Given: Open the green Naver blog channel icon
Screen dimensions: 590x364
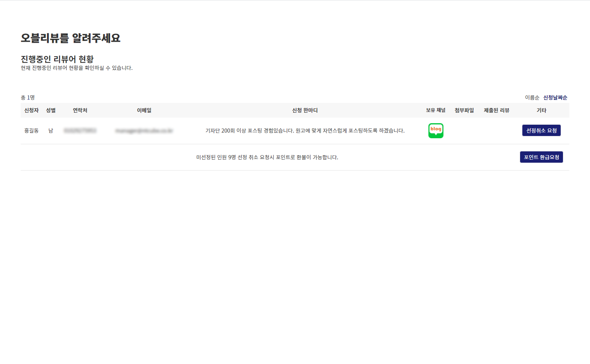Looking at the screenshot, I should click(x=436, y=131).
